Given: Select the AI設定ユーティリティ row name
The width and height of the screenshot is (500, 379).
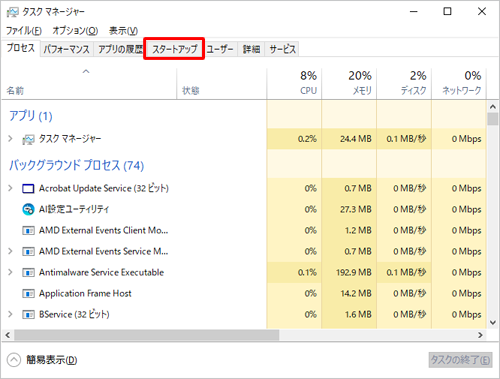Looking at the screenshot, I should pyautogui.click(x=74, y=209).
